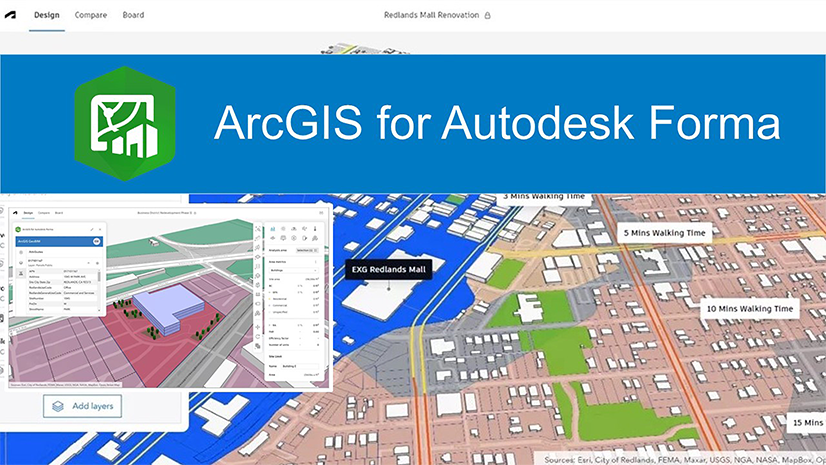The height and width of the screenshot is (465, 826).
Task: Click the Attributes heading in the inset ArcGIS panel
Action: tap(36, 252)
